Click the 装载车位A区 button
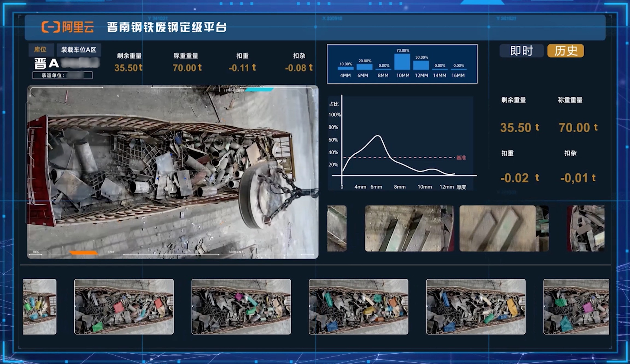Viewport: 630px width, 364px height. pos(79,50)
